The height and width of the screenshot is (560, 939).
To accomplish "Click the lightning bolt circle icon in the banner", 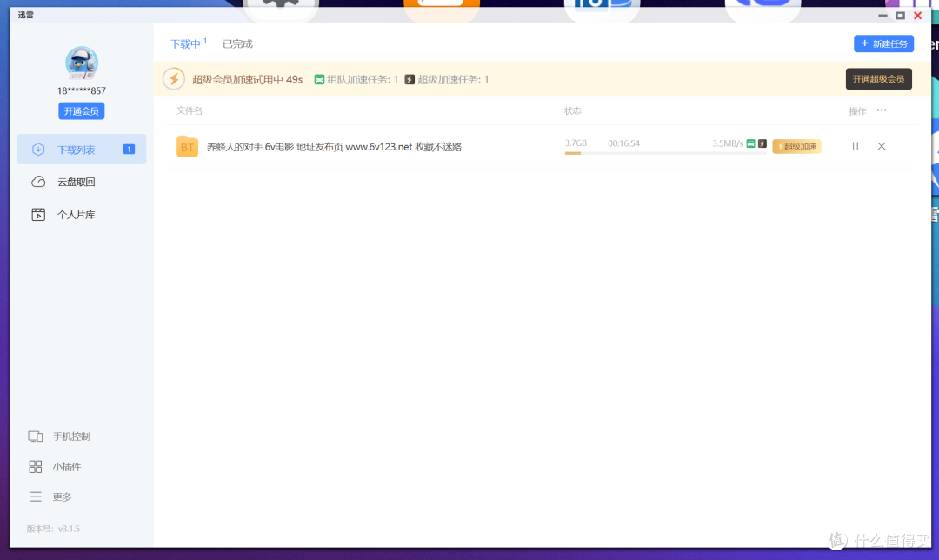I will click(174, 79).
